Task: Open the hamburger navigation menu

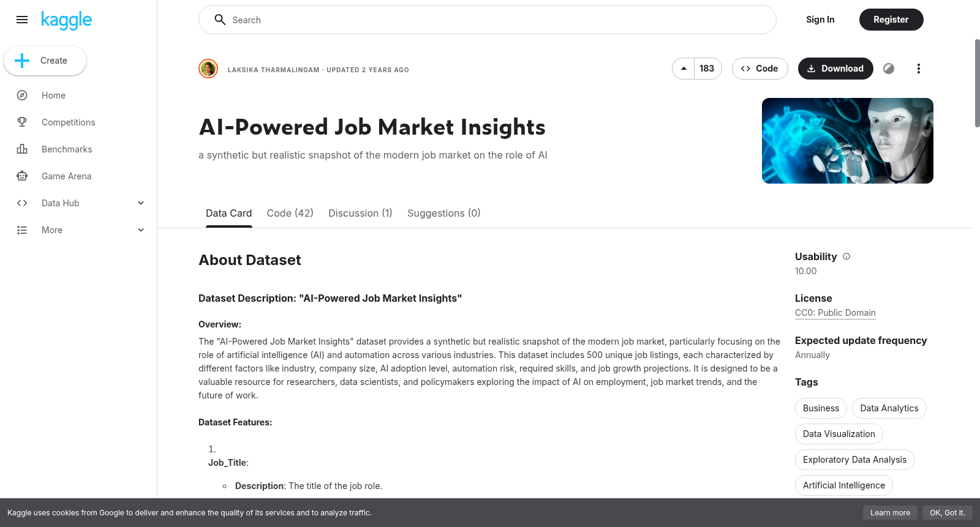Action: [x=22, y=20]
